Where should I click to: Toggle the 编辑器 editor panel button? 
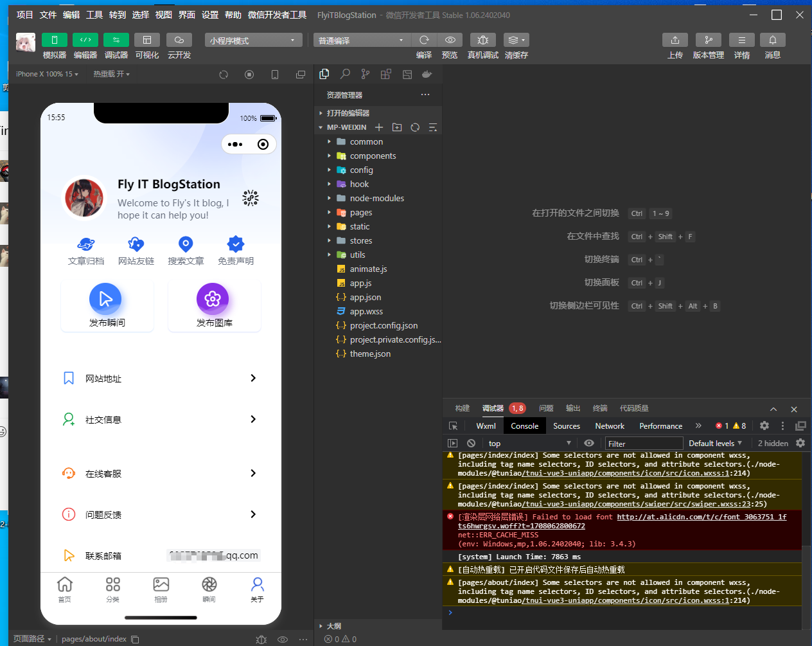(85, 40)
